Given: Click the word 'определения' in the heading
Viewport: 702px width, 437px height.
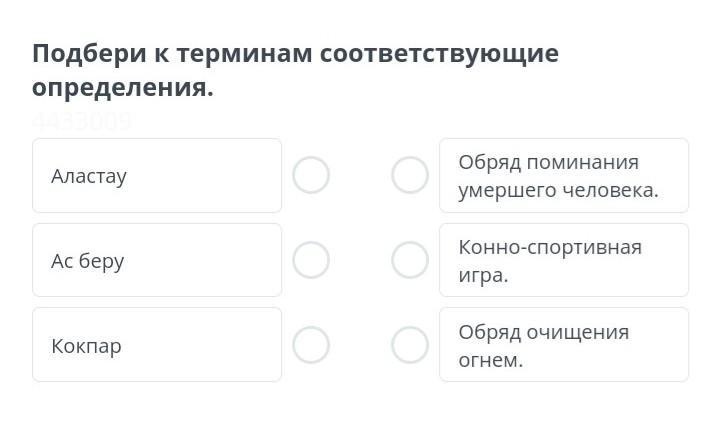Looking at the screenshot, I should click(x=120, y=88).
